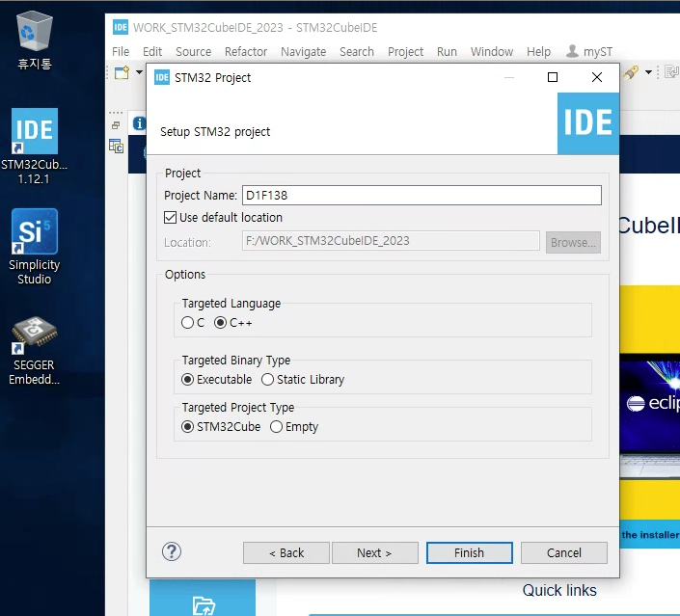Open the File menu
Screen dimensions: 680x616
(121, 52)
